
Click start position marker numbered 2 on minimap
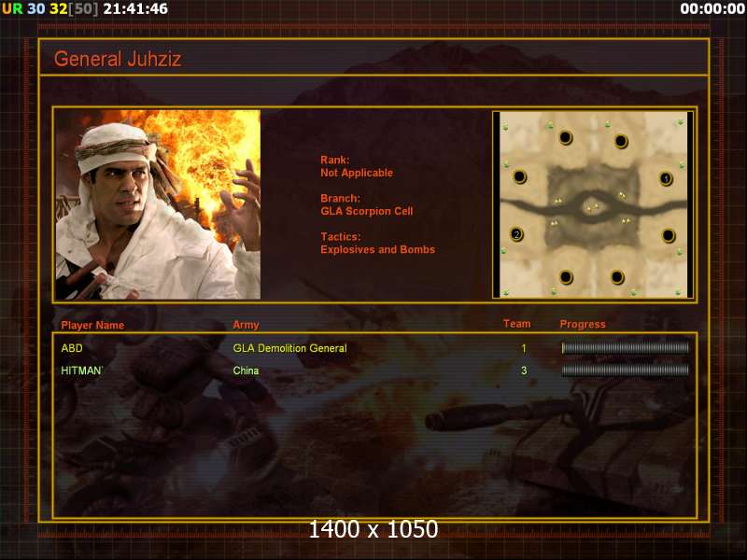pos(516,234)
